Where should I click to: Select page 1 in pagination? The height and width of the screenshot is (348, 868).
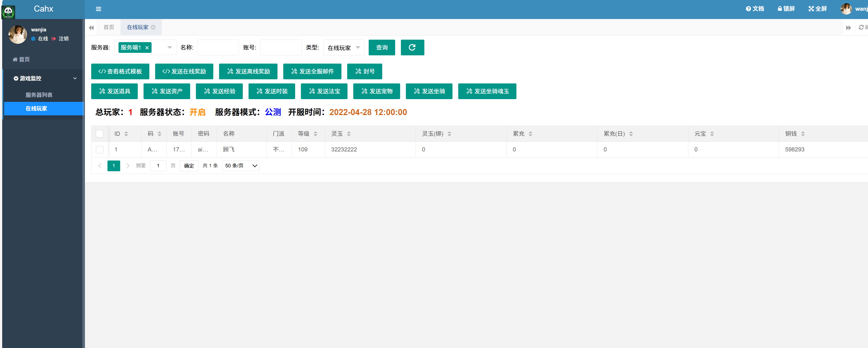[114, 165]
